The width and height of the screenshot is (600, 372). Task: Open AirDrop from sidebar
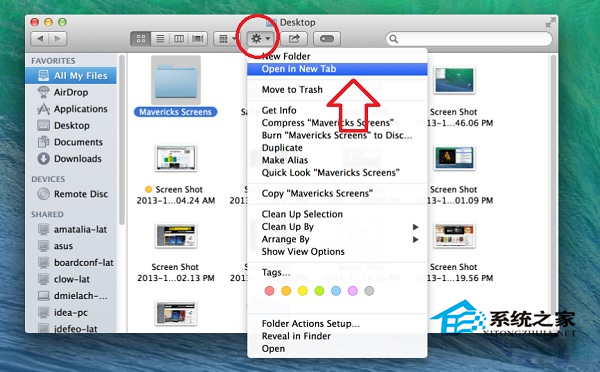tap(71, 92)
